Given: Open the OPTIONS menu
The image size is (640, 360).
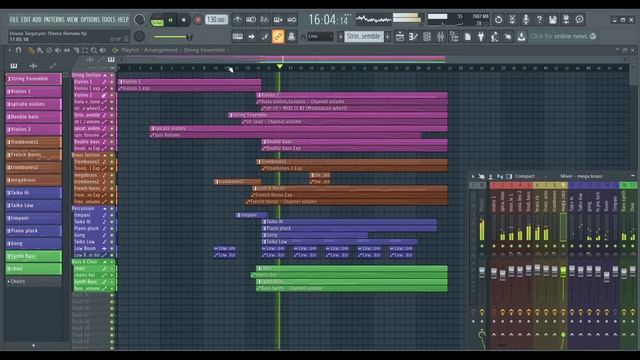Looking at the screenshot, I should (x=90, y=20).
